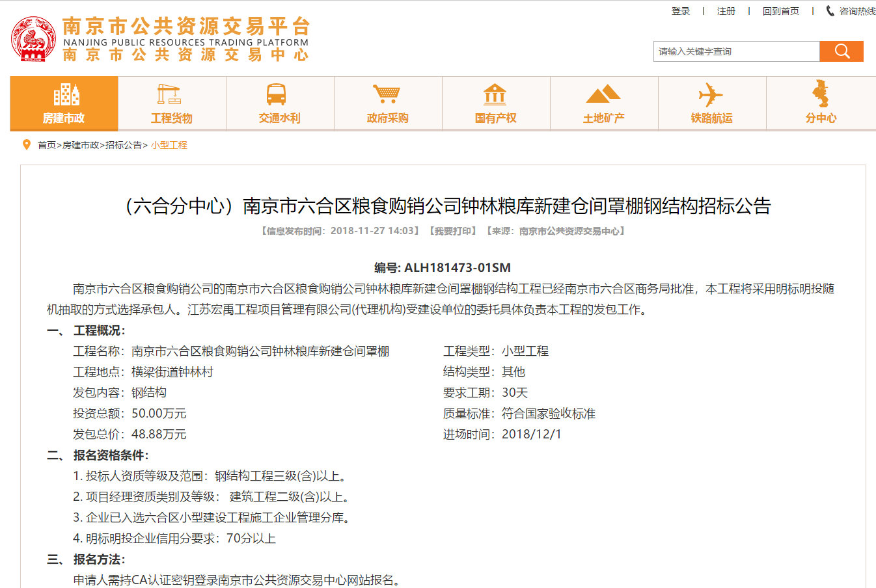Viewport: 876px width, 588px height.
Task: Click the number ALH181473-01SM
Action: [458, 267]
